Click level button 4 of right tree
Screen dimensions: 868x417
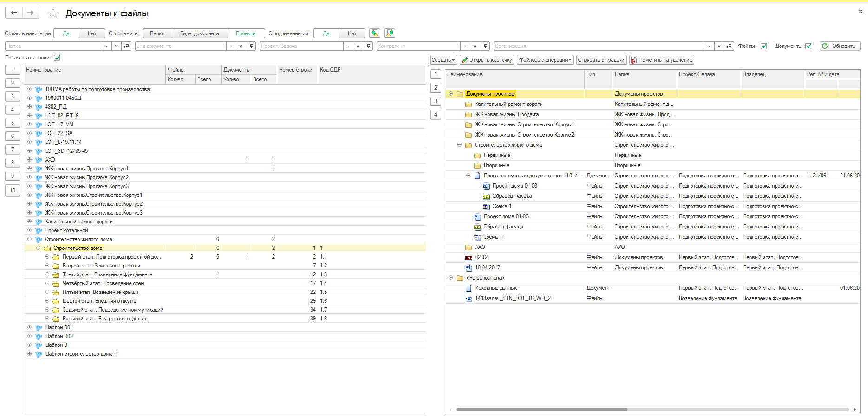pyautogui.click(x=436, y=114)
